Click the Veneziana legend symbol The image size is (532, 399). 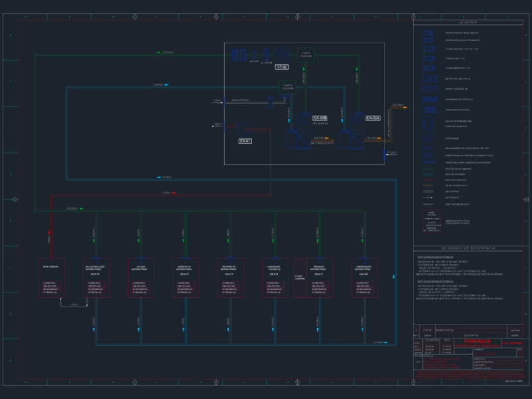[x=428, y=162]
